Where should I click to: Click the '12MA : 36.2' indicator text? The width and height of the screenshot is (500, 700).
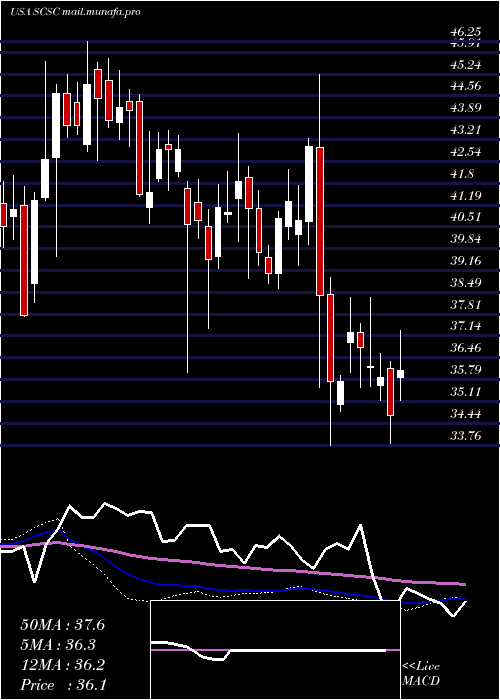pos(62,665)
